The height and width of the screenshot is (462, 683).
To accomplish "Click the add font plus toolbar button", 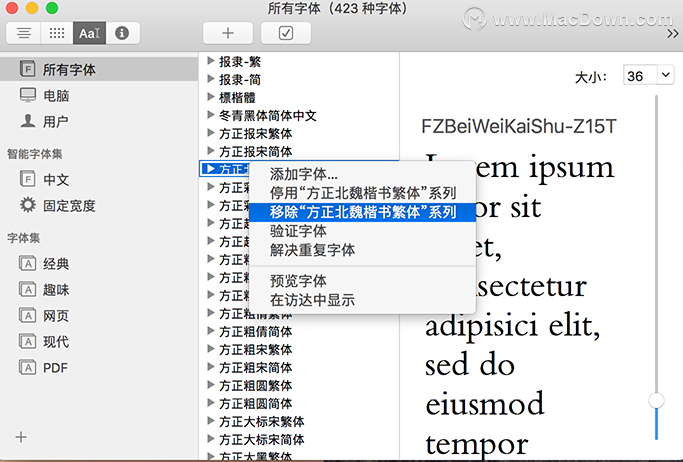I will [x=228, y=33].
